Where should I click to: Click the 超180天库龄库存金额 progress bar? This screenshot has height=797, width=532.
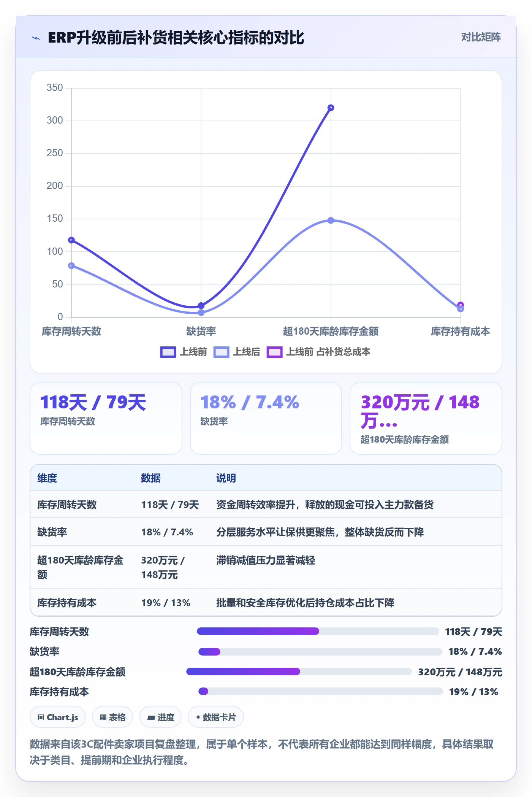click(299, 672)
